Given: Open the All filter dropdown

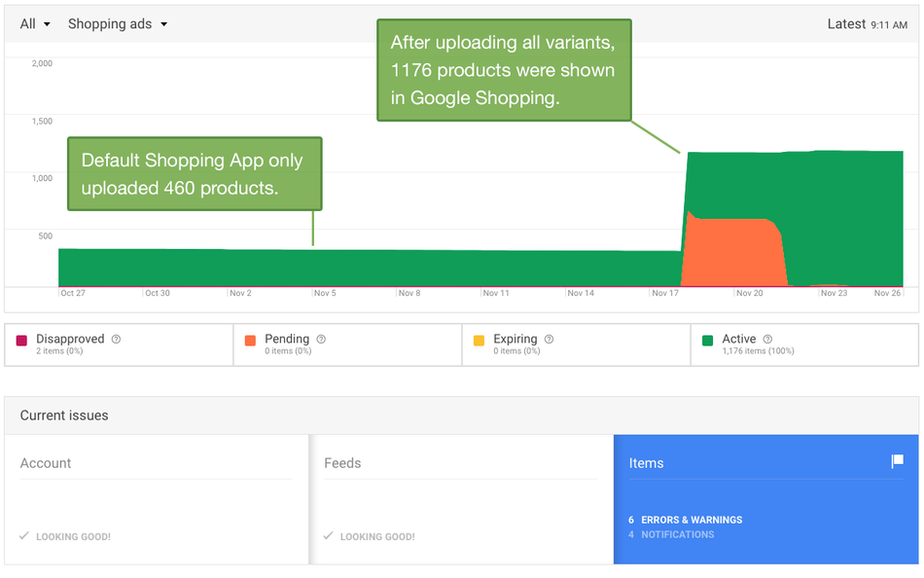Looking at the screenshot, I should click(35, 24).
